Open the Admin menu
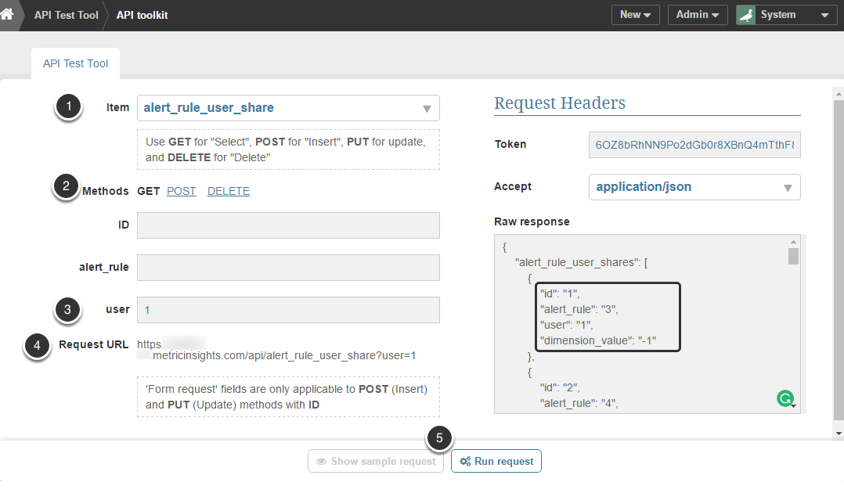This screenshot has height=504, width=844. click(x=697, y=15)
